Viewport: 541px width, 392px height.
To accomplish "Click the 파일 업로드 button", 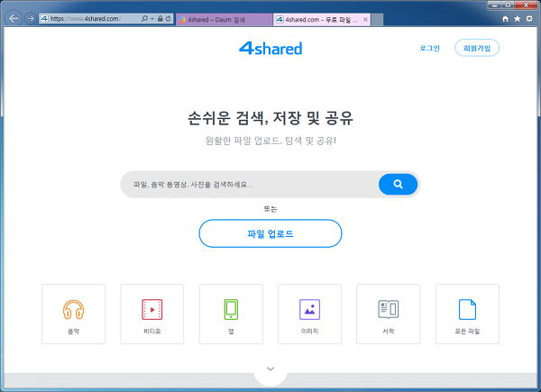I will tap(270, 233).
